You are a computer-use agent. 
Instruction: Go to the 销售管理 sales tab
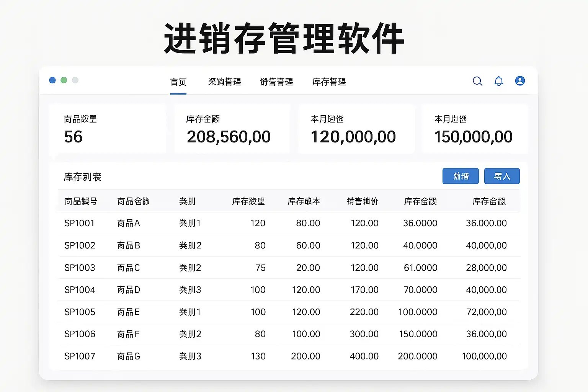pos(276,82)
